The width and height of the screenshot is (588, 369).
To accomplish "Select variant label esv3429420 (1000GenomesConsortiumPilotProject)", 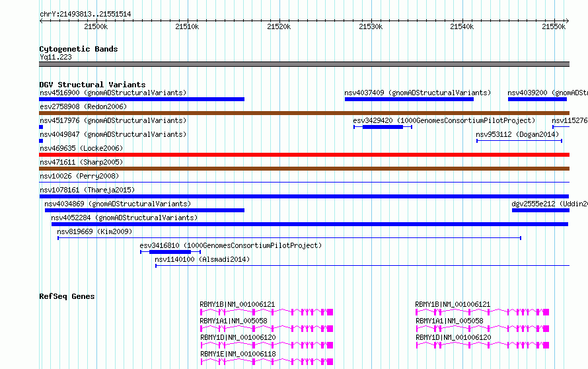I will 444,120.
